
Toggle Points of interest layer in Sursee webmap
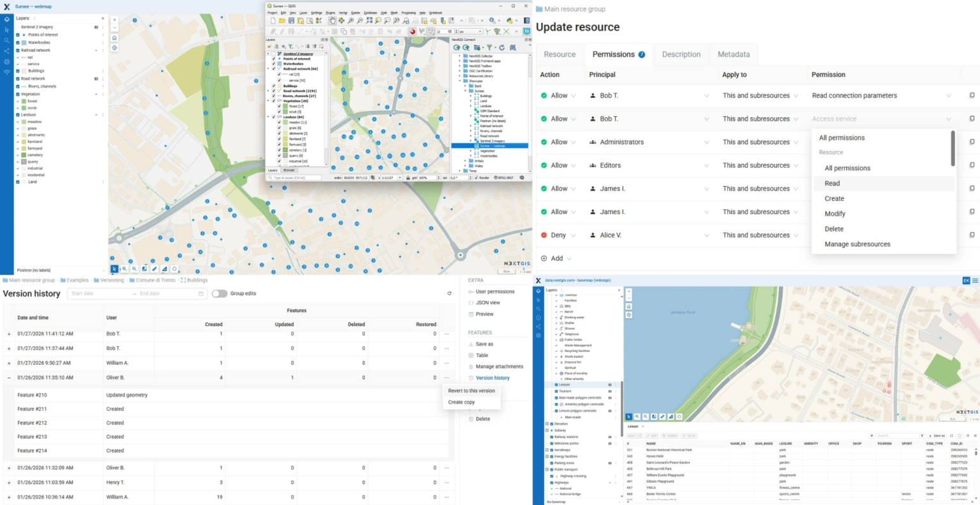click(18, 35)
